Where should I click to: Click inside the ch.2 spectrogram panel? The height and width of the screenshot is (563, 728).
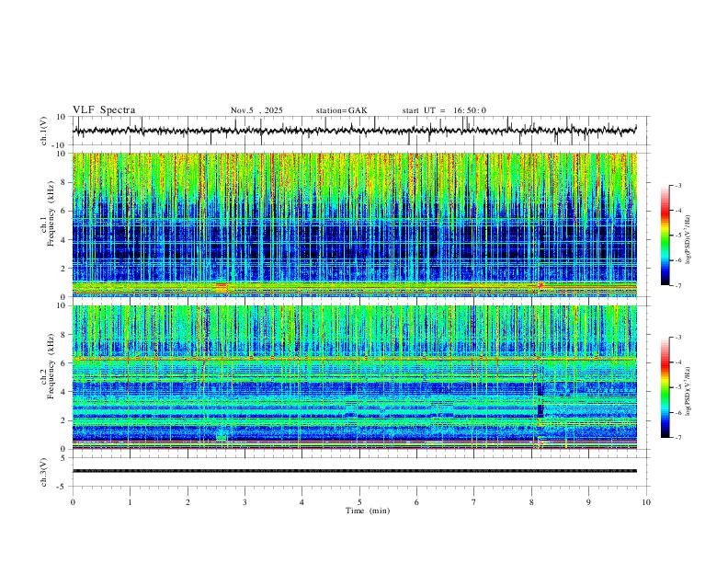tap(354, 377)
